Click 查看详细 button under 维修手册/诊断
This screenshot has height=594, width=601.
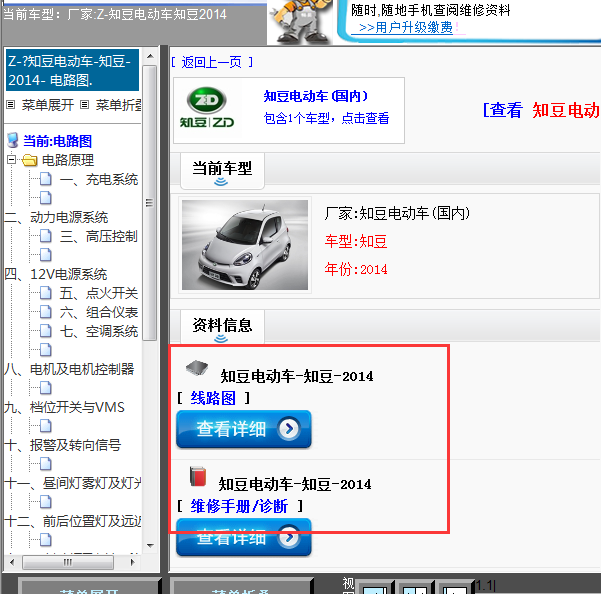244,537
